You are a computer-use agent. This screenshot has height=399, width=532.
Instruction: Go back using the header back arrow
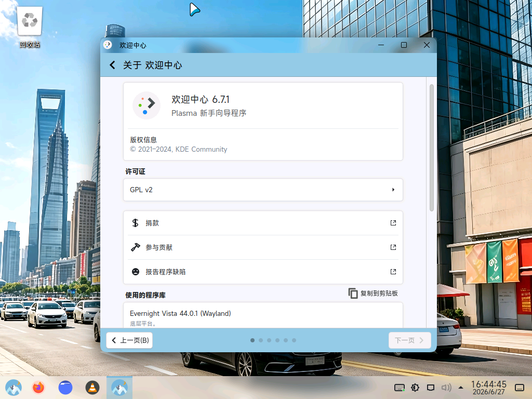pyautogui.click(x=112, y=65)
